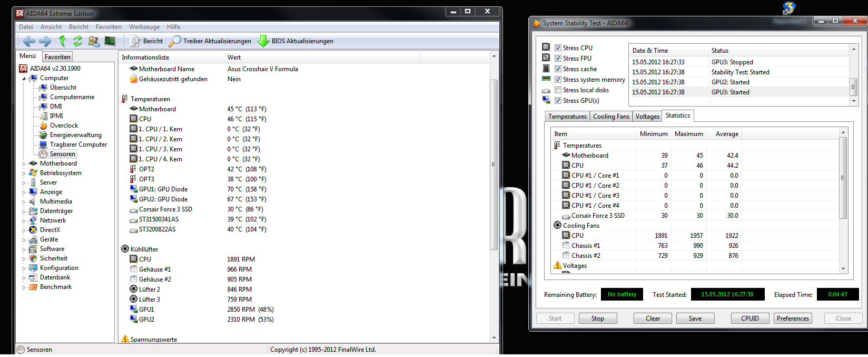
Task: Expand the Betriebssystem tree node
Action: (24, 173)
